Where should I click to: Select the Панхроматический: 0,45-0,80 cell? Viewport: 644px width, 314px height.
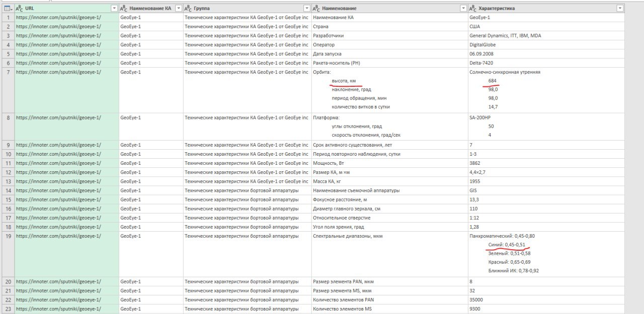coord(546,254)
